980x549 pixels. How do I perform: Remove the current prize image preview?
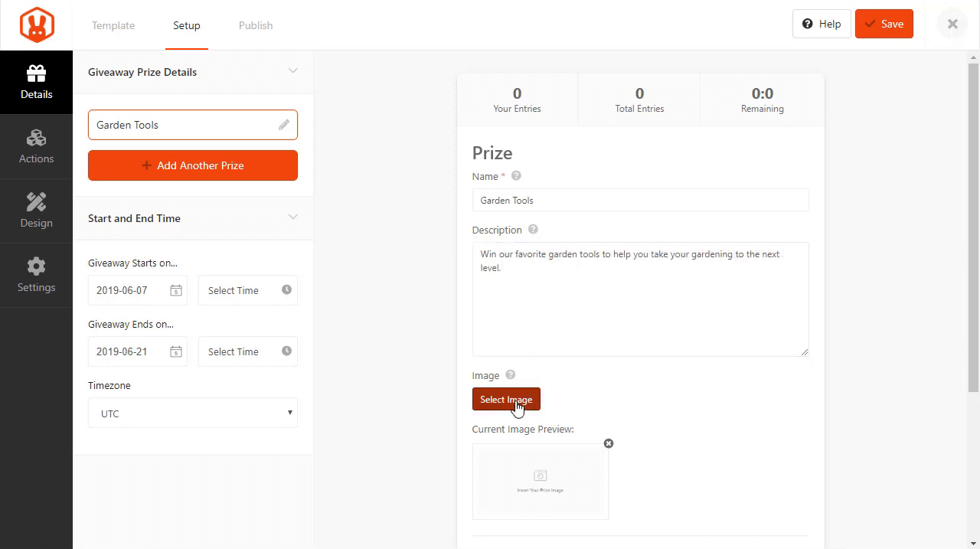609,443
